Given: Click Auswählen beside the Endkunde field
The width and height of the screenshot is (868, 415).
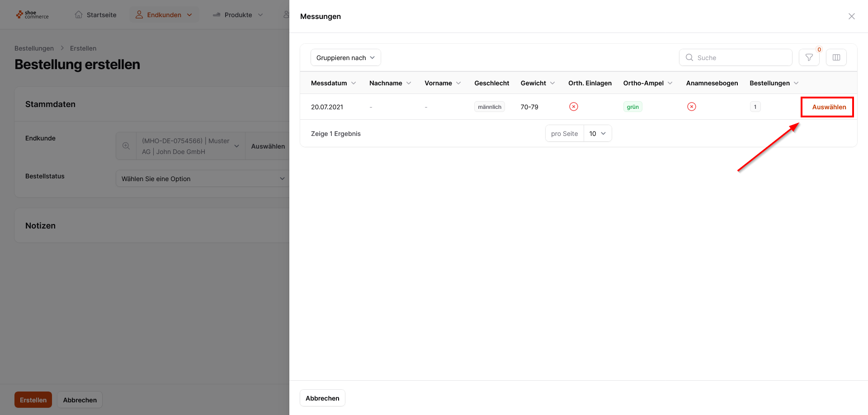Looking at the screenshot, I should (268, 146).
